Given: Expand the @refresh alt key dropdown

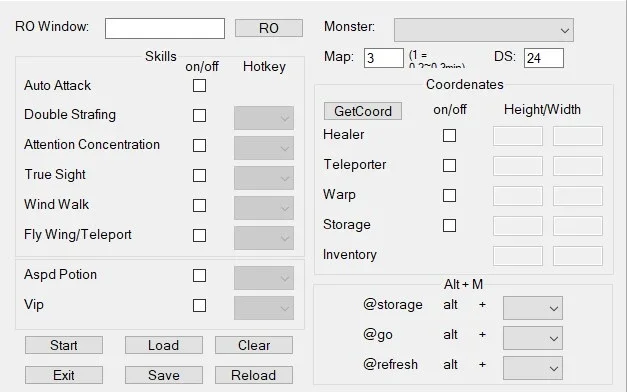Looking at the screenshot, I should tap(533, 368).
